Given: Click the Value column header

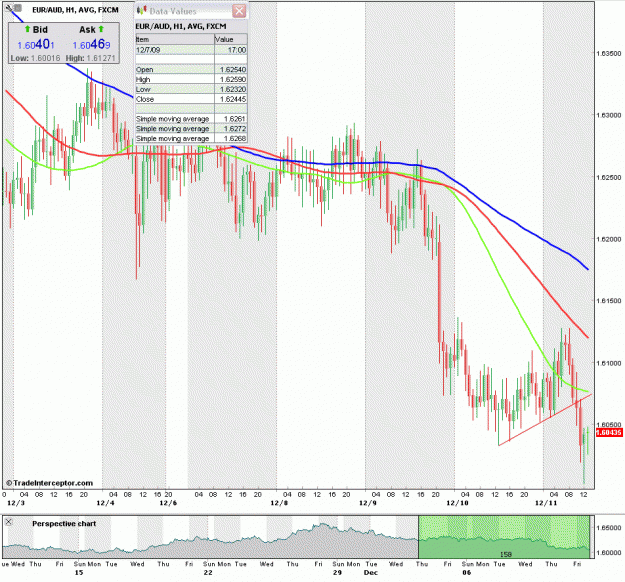Looking at the screenshot, I should (231, 39).
